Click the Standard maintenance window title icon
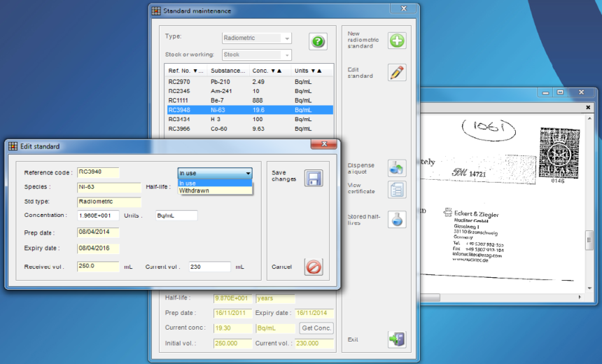The width and height of the screenshot is (602, 364). [x=156, y=10]
